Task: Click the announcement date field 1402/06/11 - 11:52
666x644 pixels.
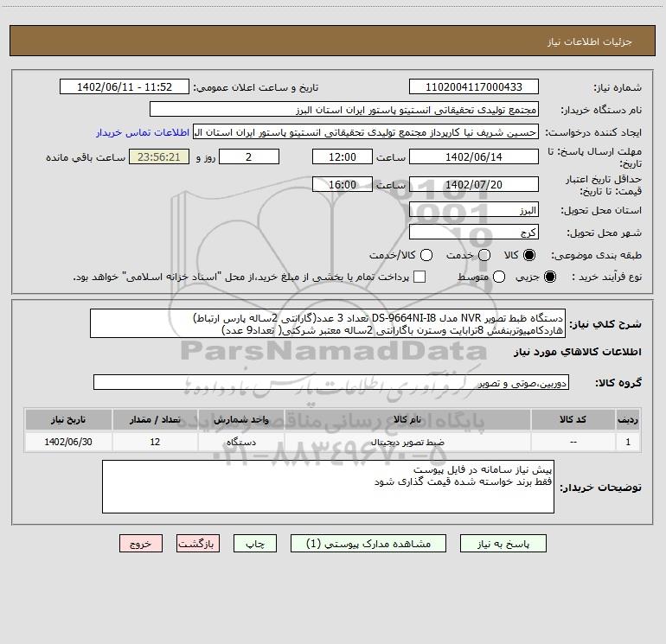Action: tap(125, 87)
